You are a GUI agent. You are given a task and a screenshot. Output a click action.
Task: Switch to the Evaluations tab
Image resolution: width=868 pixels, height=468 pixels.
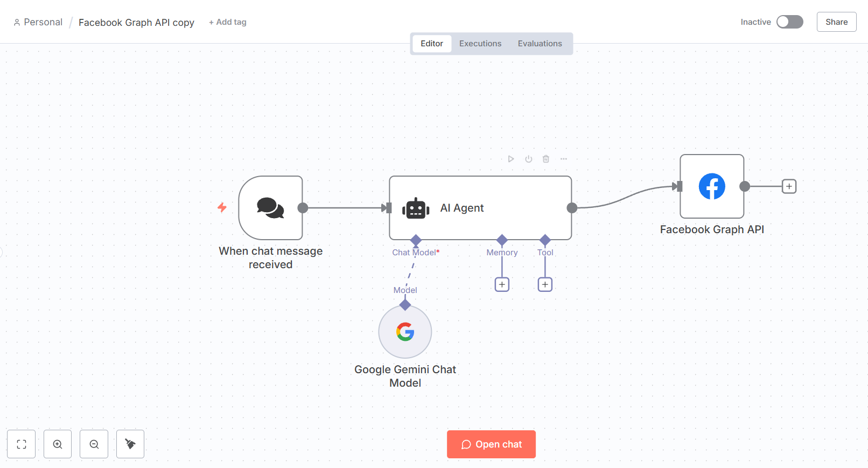coord(540,44)
